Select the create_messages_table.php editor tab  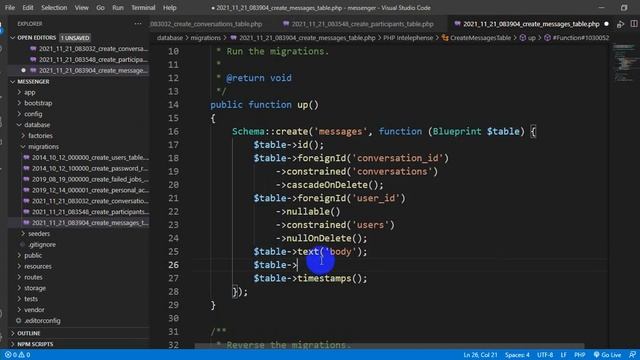[x=531, y=24]
